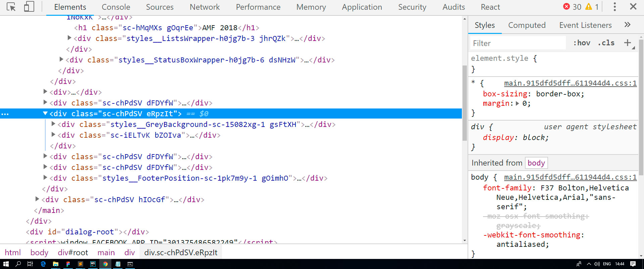Image resolution: width=644 pixels, height=269 pixels.
Task: Open the Event Listeners tab
Action: 586,25
